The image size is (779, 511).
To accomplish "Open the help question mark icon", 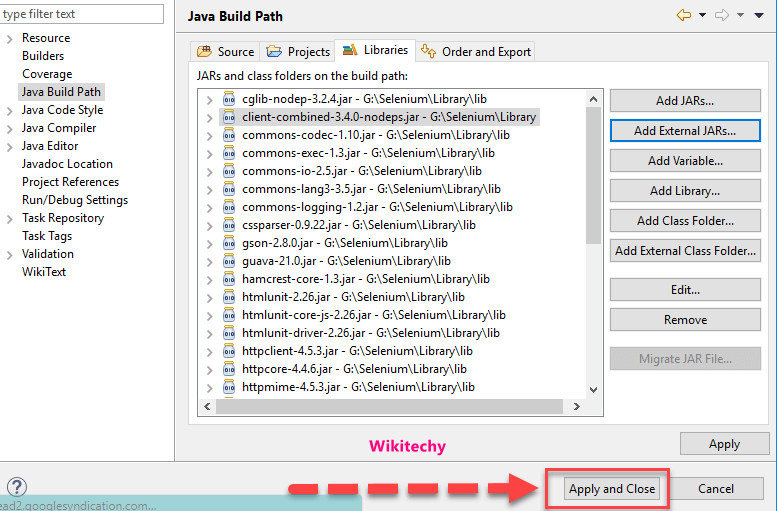I will click(16, 488).
